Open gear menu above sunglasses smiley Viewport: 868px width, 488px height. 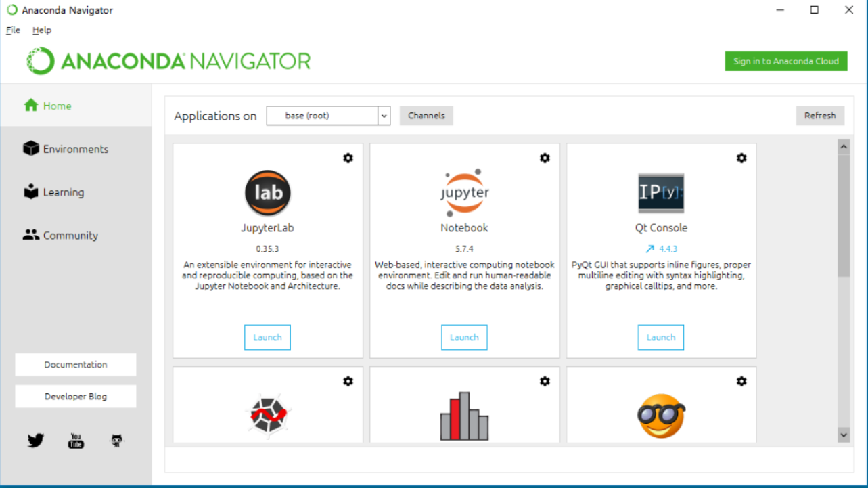click(741, 382)
